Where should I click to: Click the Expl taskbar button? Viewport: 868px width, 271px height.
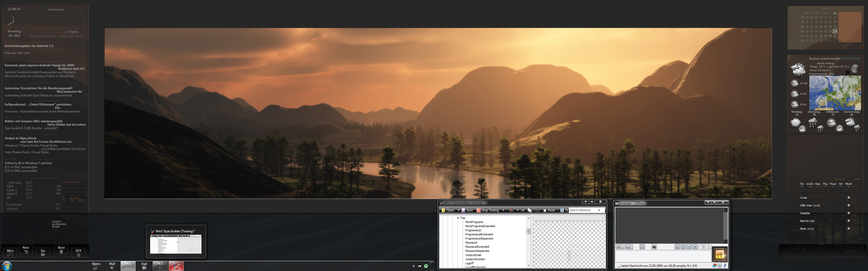pos(144,266)
